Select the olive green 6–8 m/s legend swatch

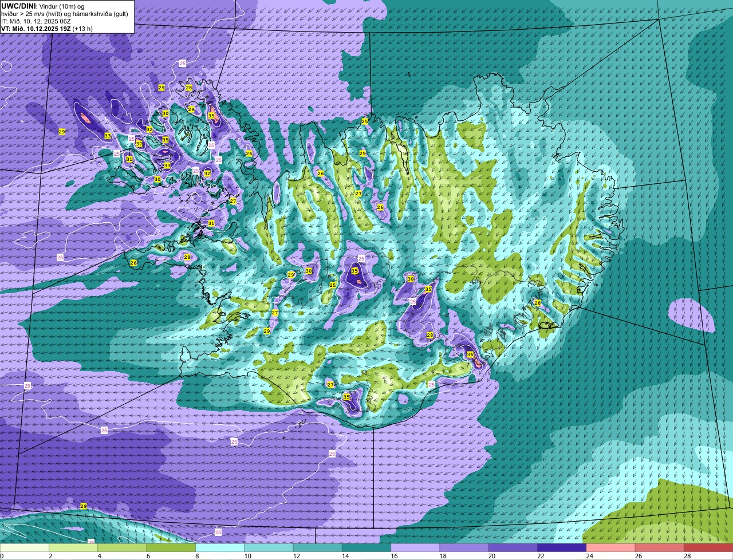tap(171, 548)
